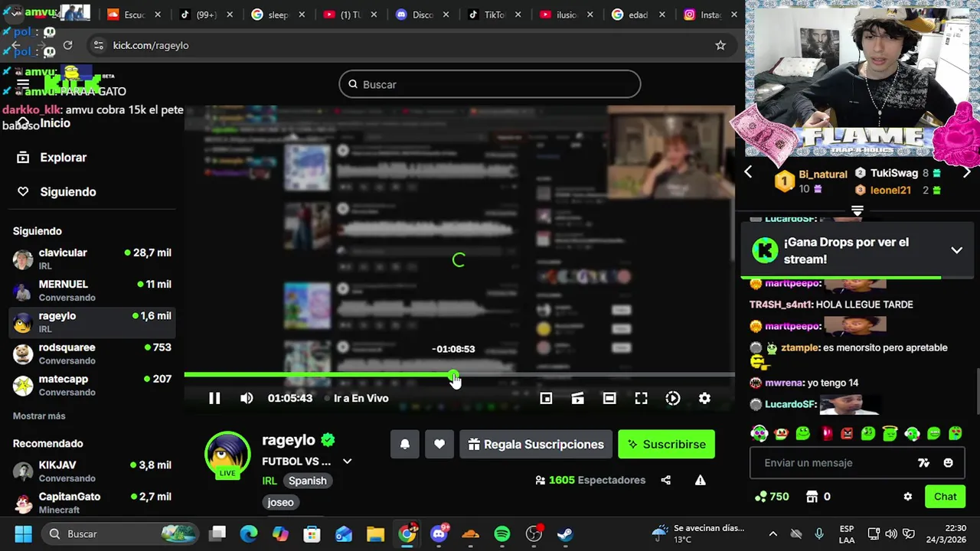Viewport: 980px width, 551px height.
Task: Open MERNUEL's followed channel
Action: pos(92,291)
